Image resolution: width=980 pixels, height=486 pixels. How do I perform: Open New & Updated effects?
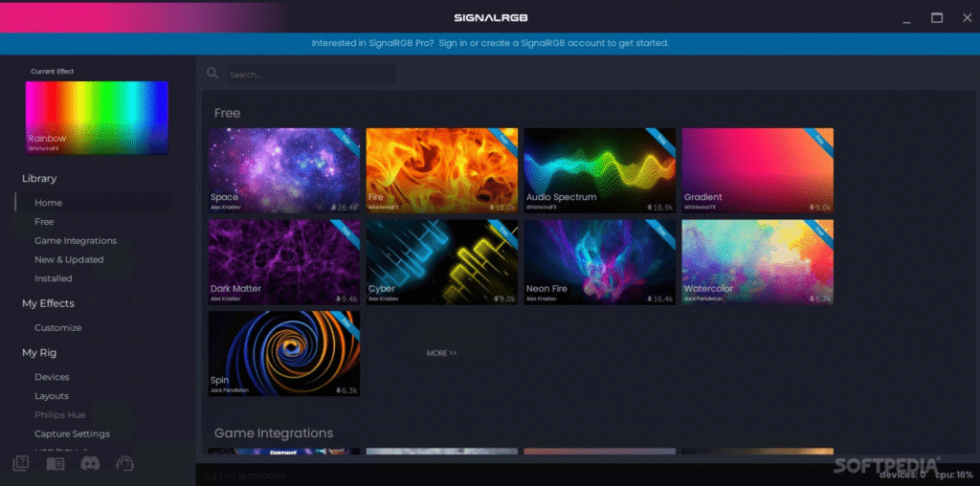[x=69, y=259]
